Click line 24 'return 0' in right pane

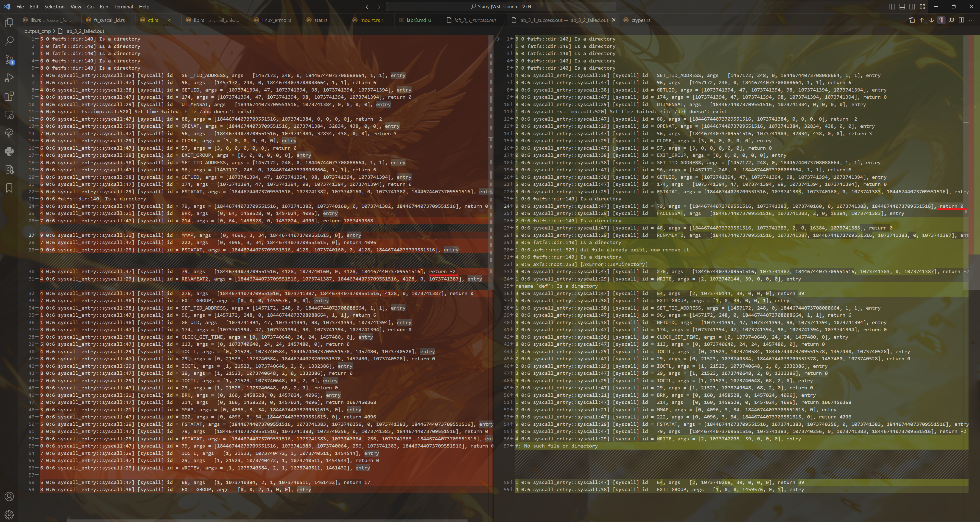point(951,206)
